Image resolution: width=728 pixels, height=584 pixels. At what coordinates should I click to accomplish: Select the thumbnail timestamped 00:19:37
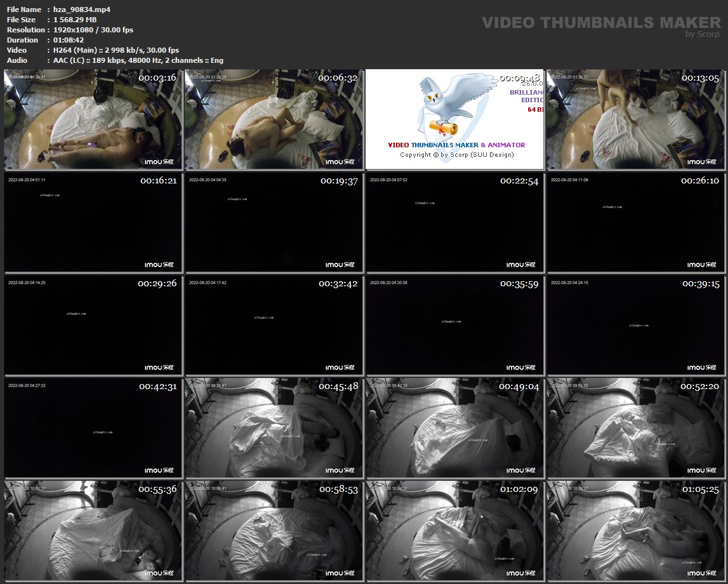(274, 223)
